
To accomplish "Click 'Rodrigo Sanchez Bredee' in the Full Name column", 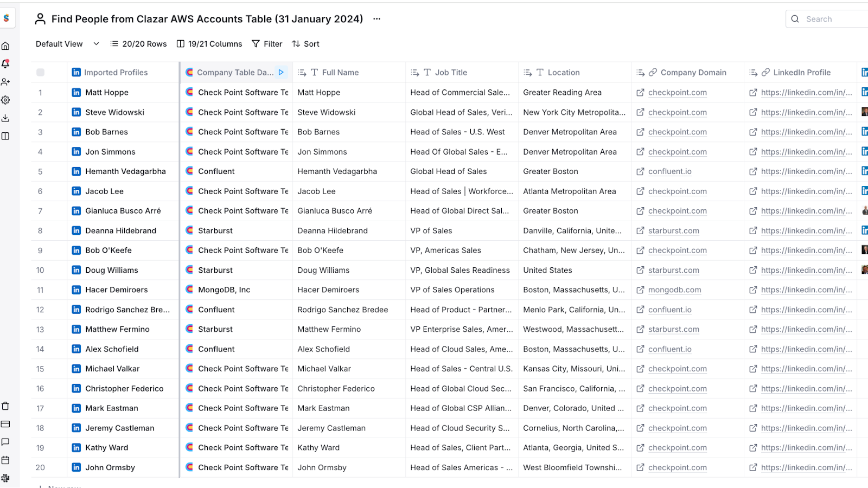I will tap(343, 310).
